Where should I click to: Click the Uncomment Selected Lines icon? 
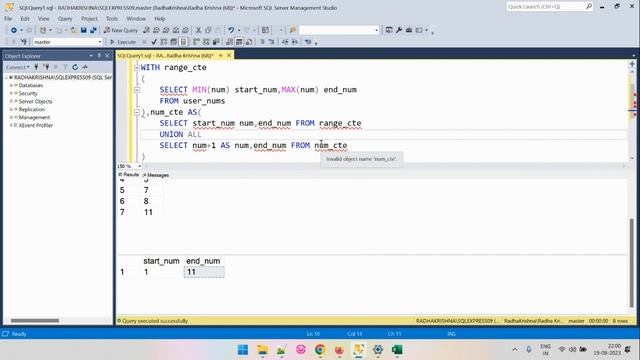tap(271, 42)
